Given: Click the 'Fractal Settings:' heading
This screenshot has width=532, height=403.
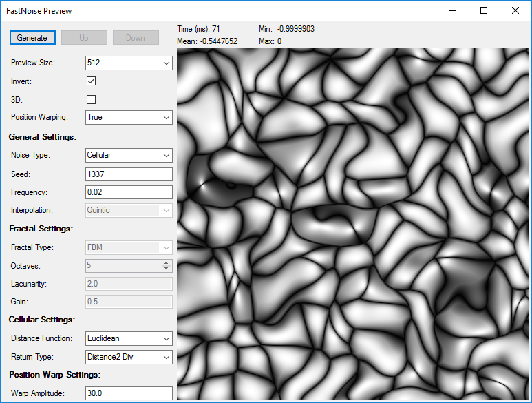Looking at the screenshot, I should coord(41,229).
